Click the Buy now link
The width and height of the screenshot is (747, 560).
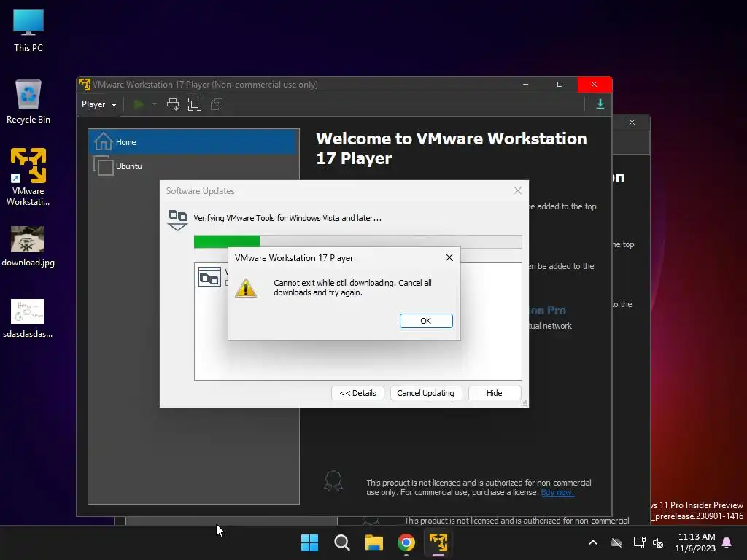557,492
